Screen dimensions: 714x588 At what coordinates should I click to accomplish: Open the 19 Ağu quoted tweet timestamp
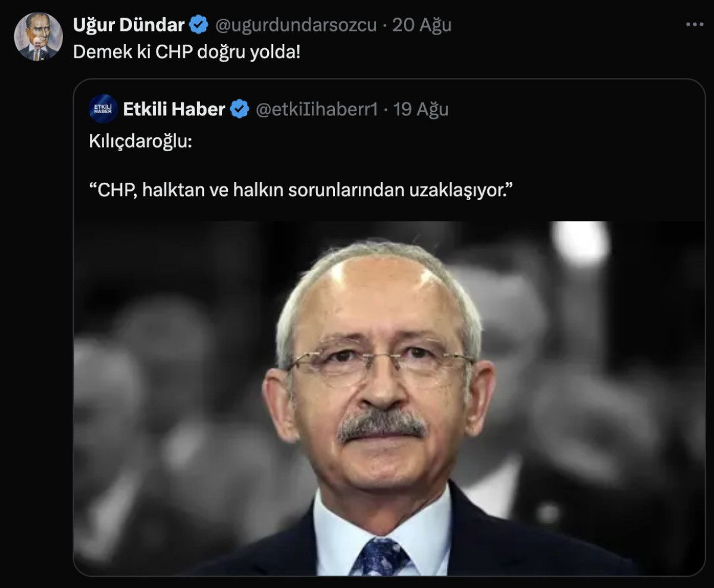(421, 110)
